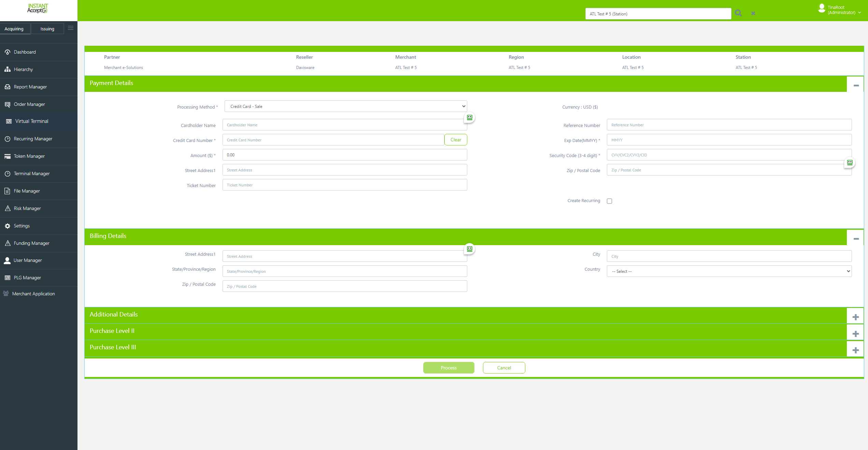Image resolution: width=868 pixels, height=450 pixels.
Task: Open the Country select dropdown
Action: click(x=729, y=271)
